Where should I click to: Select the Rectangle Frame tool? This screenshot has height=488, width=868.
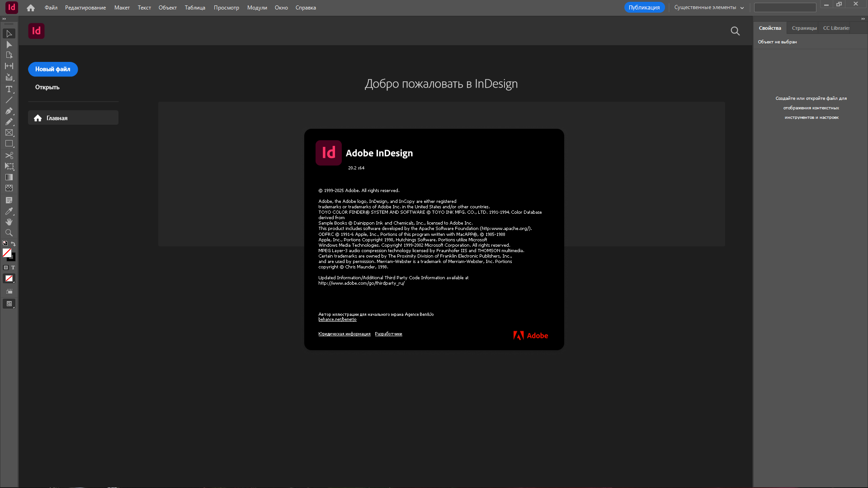(9, 132)
